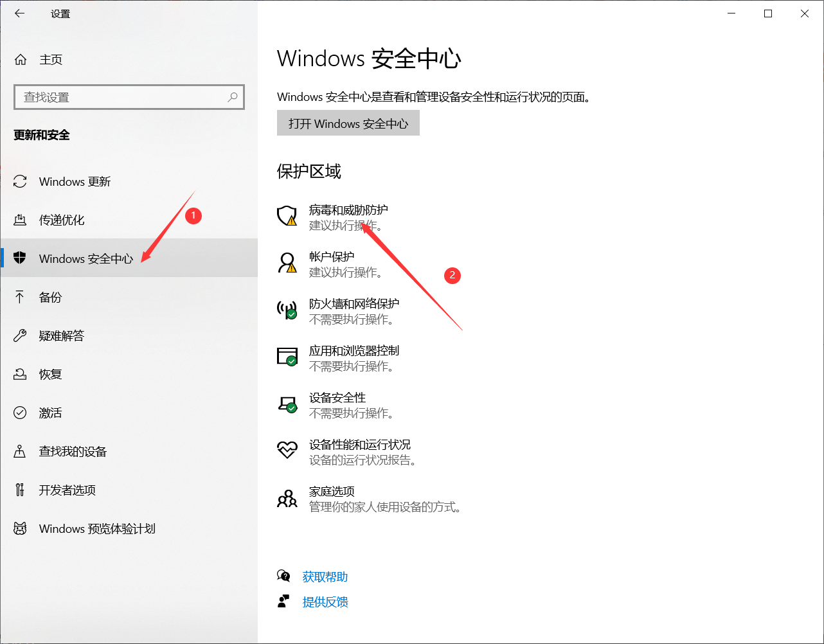824x644 pixels.
Task: Click the 设备安全性 laptop icon
Action: [x=287, y=404]
